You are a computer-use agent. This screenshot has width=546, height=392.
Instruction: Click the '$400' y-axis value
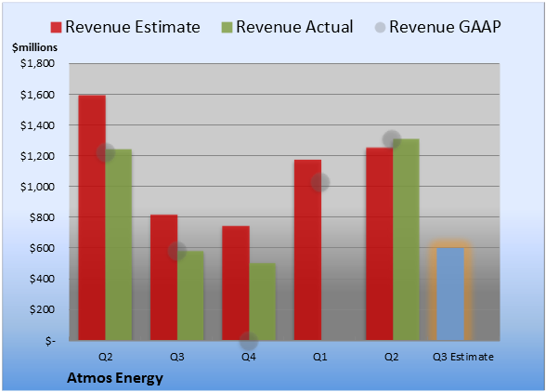click(42, 279)
